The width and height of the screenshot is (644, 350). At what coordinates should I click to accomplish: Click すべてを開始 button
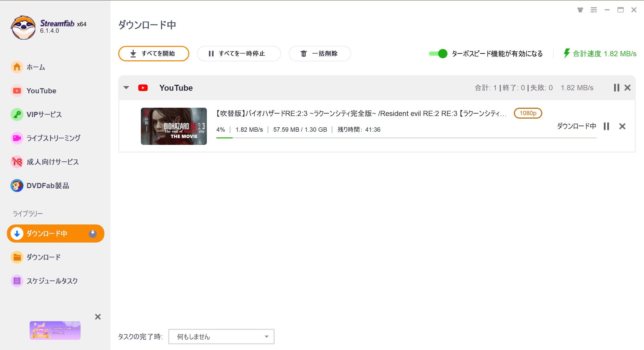[x=154, y=54]
